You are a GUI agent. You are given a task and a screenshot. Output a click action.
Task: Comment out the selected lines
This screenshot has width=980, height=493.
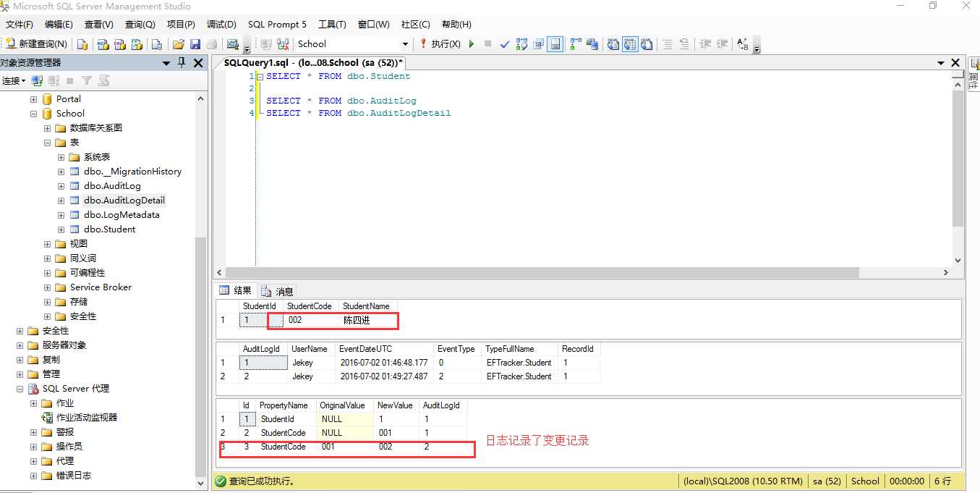(x=668, y=44)
